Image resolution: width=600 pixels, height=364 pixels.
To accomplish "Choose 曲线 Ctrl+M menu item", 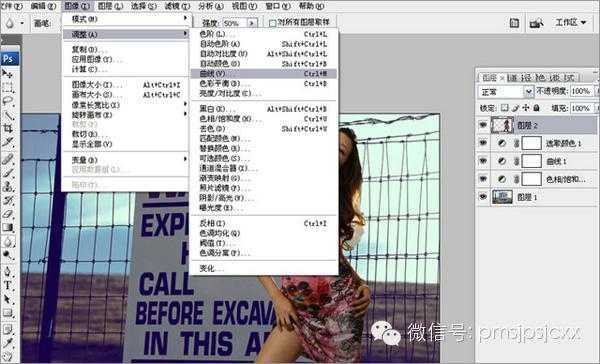I will tap(263, 73).
